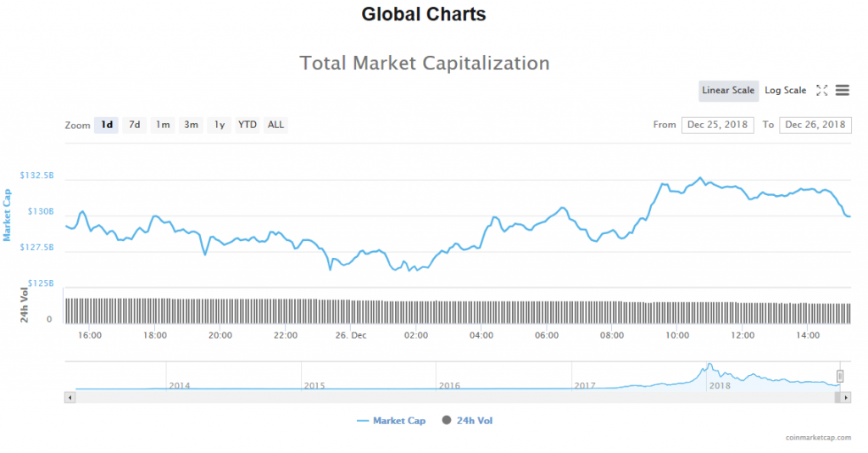
Task: Set zoom to 1m
Action: coord(163,126)
